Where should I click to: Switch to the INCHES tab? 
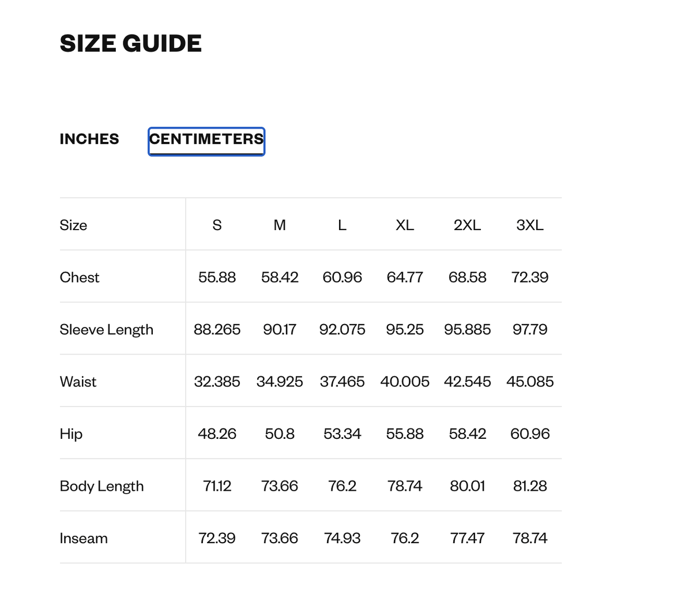click(89, 139)
